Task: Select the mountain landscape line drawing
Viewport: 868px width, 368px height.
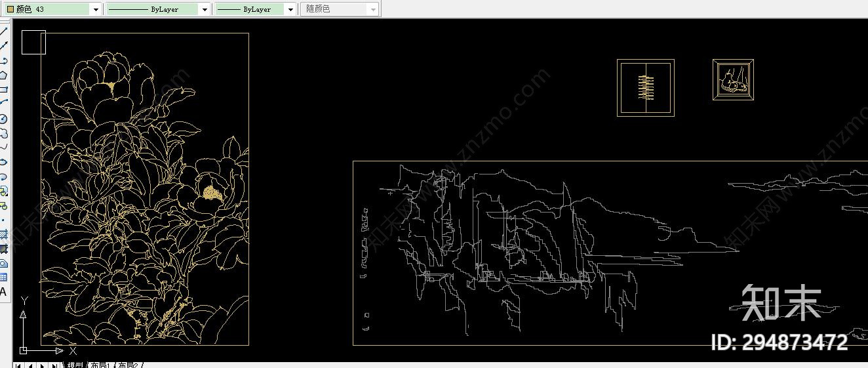Action: coord(610,253)
